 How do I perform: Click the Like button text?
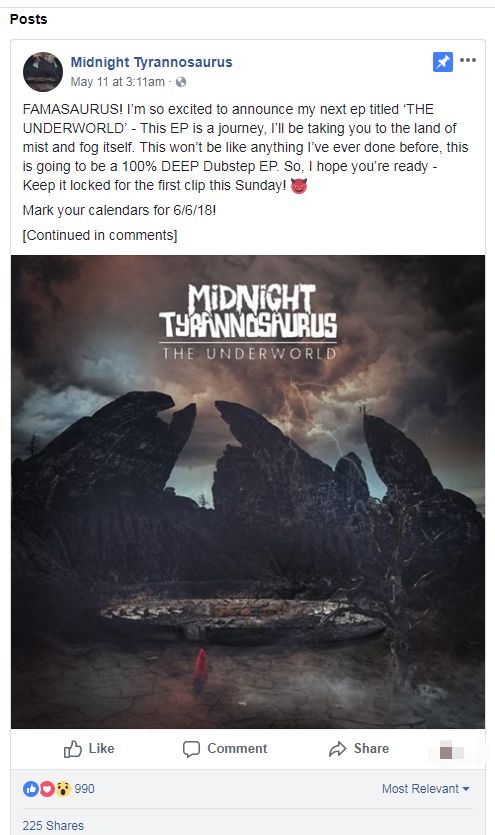(x=101, y=749)
